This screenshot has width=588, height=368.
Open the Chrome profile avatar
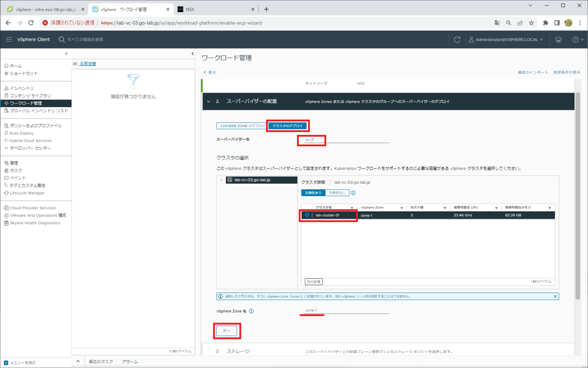coord(568,23)
